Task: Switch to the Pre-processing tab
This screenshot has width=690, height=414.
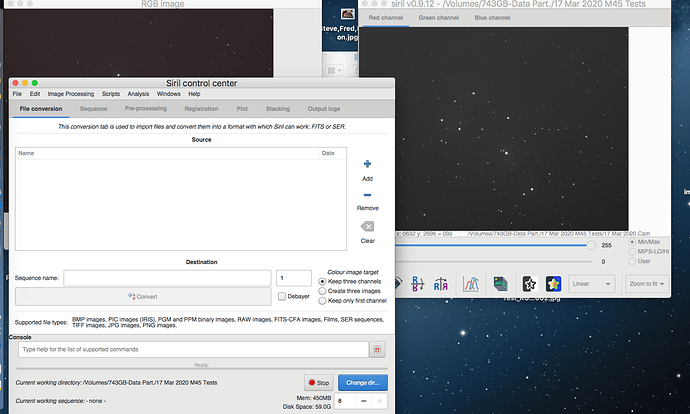Action: [146, 108]
